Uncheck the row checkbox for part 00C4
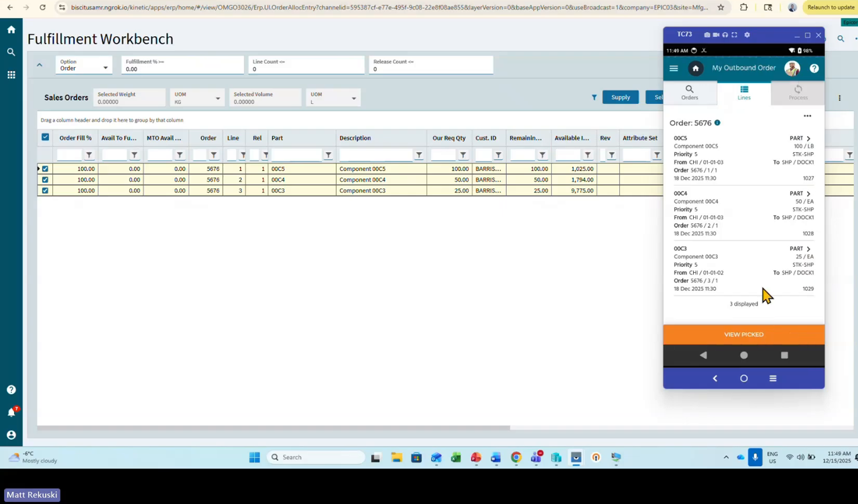 tap(45, 180)
